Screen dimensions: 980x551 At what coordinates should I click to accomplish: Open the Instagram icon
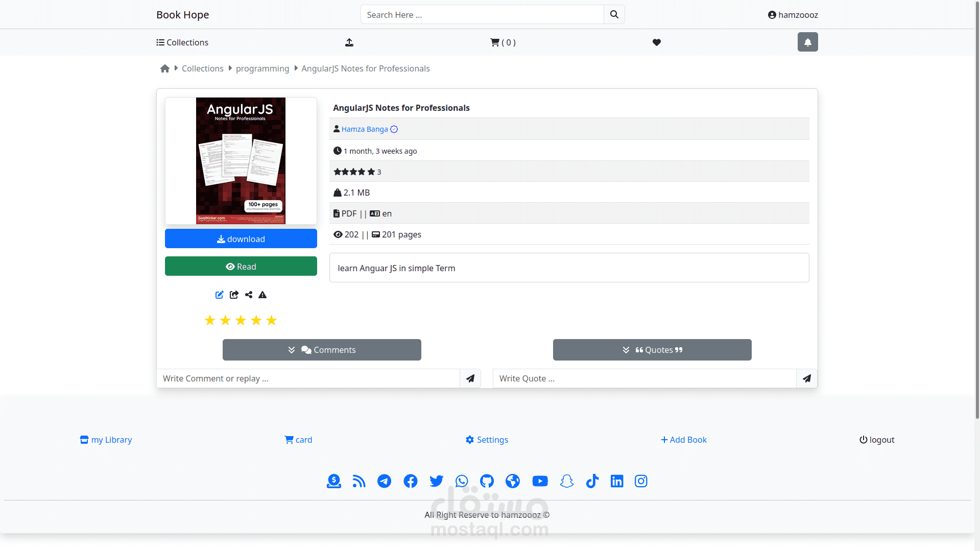(641, 481)
